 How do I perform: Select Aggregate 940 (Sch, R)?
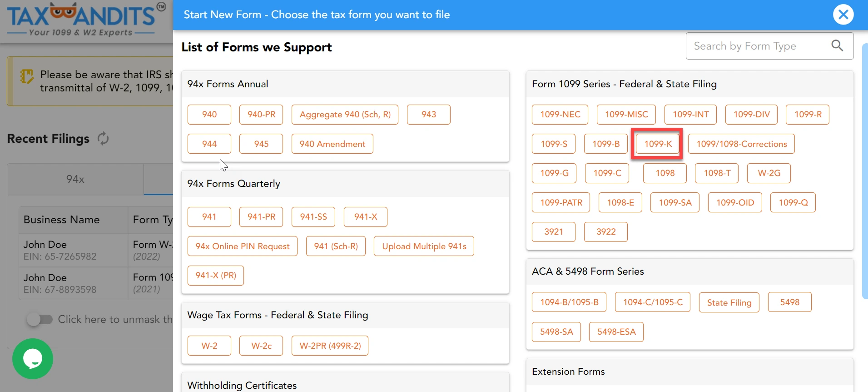345,115
